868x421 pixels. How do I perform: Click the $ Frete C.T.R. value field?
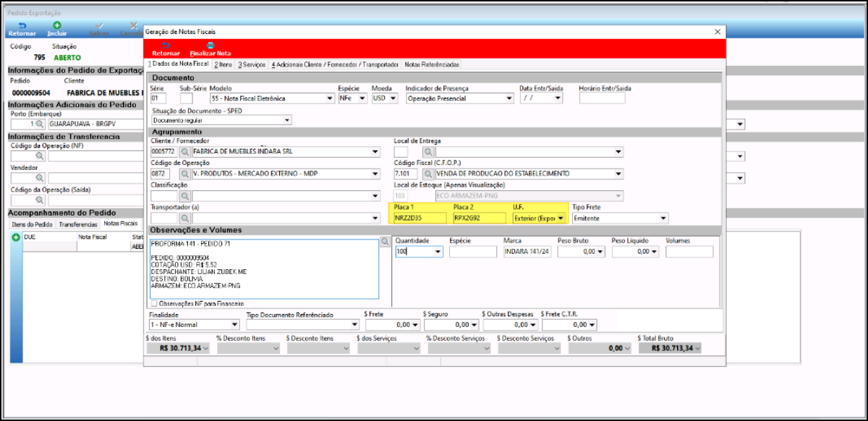click(x=569, y=325)
